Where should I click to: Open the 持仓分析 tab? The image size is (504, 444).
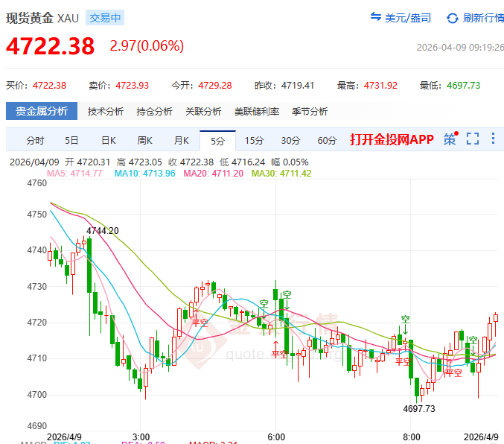(154, 112)
